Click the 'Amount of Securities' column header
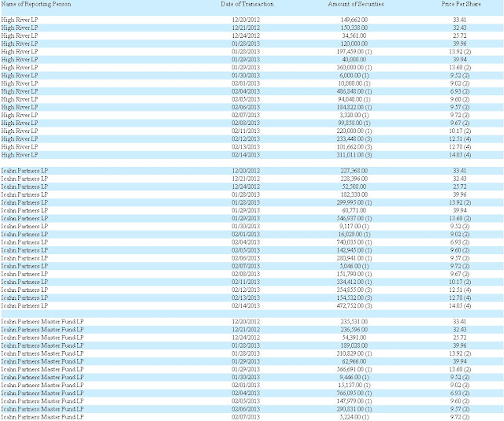 pyautogui.click(x=356, y=4)
